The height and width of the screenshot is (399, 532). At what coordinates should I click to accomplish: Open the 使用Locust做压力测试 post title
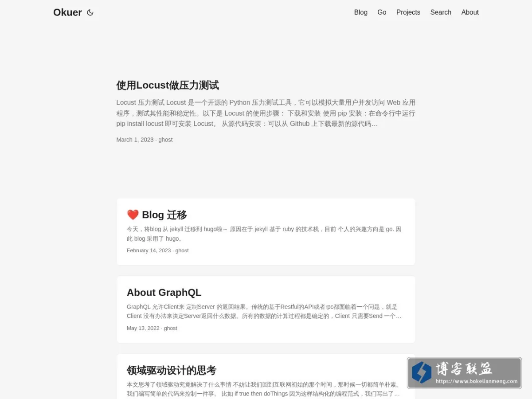click(x=168, y=85)
